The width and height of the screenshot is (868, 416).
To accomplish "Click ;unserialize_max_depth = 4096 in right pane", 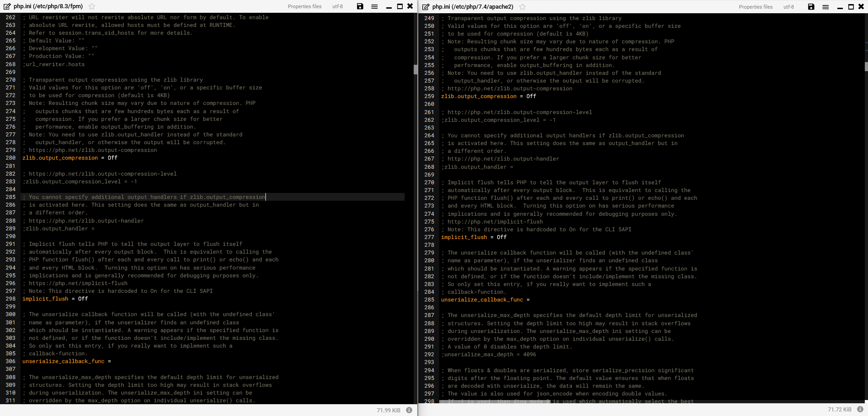I will pyautogui.click(x=489, y=354).
